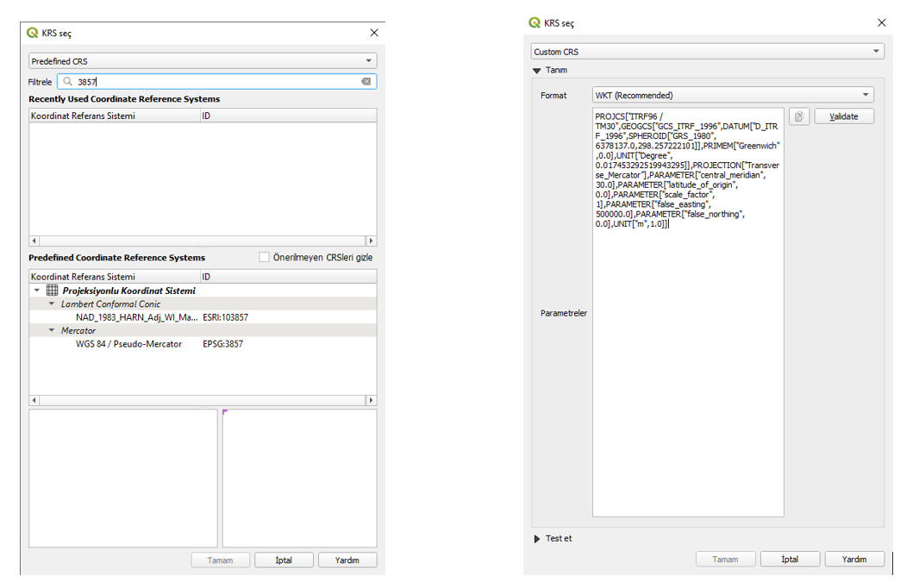
Task: Close the Predefined CRS dialog window
Action: pyautogui.click(x=374, y=33)
